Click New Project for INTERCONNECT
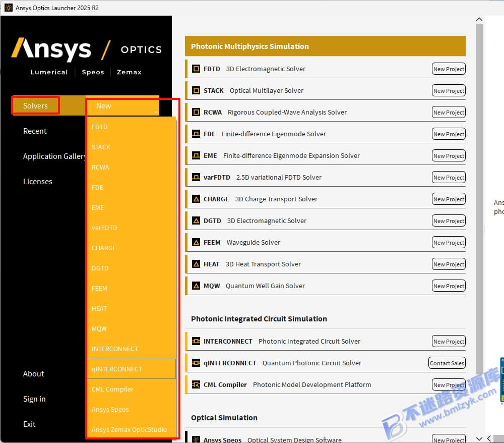This screenshot has width=504, height=443. (449, 342)
